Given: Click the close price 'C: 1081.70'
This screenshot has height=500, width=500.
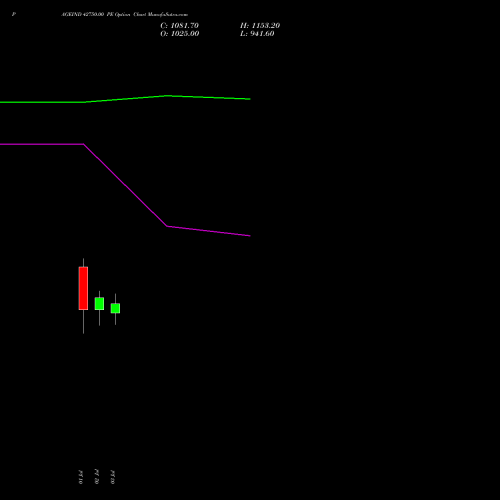Looking at the screenshot, I should click(x=179, y=26).
